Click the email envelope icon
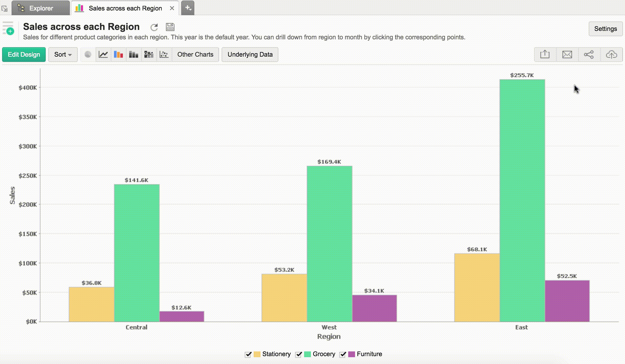This screenshot has width=625, height=364. (567, 55)
